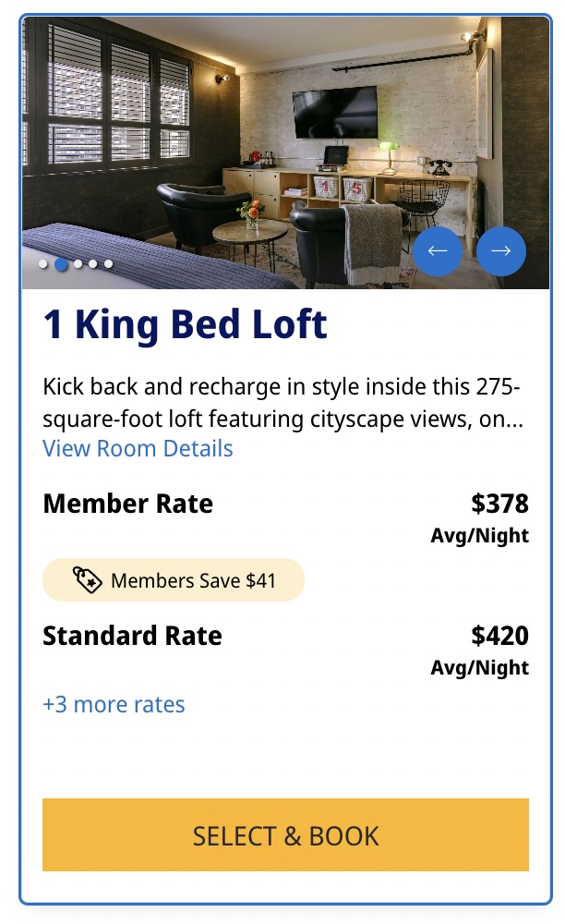This screenshot has height=924, width=565.
Task: Select the fifth carousel dot
Action: [x=110, y=264]
